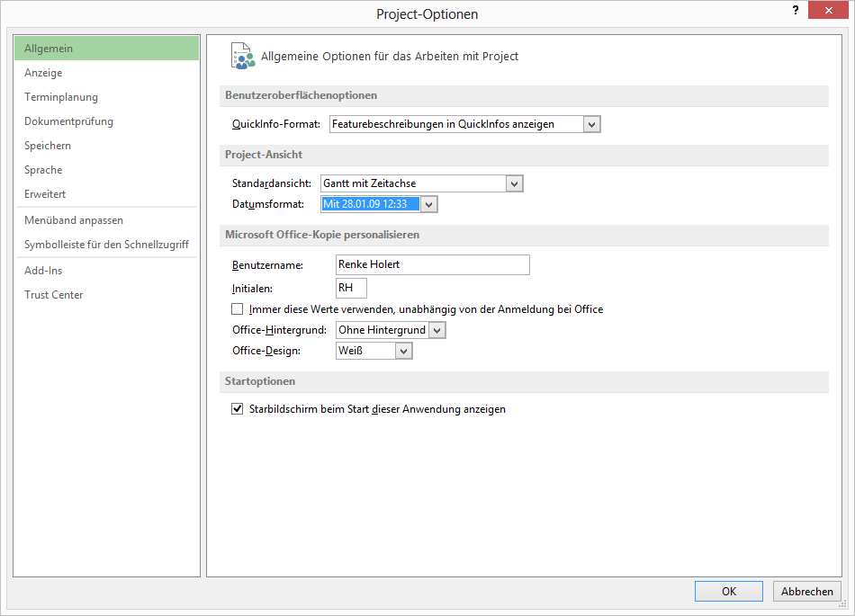Viewport: 855px width, 616px height.
Task: Click the Initialen field with RH
Action: (x=351, y=288)
